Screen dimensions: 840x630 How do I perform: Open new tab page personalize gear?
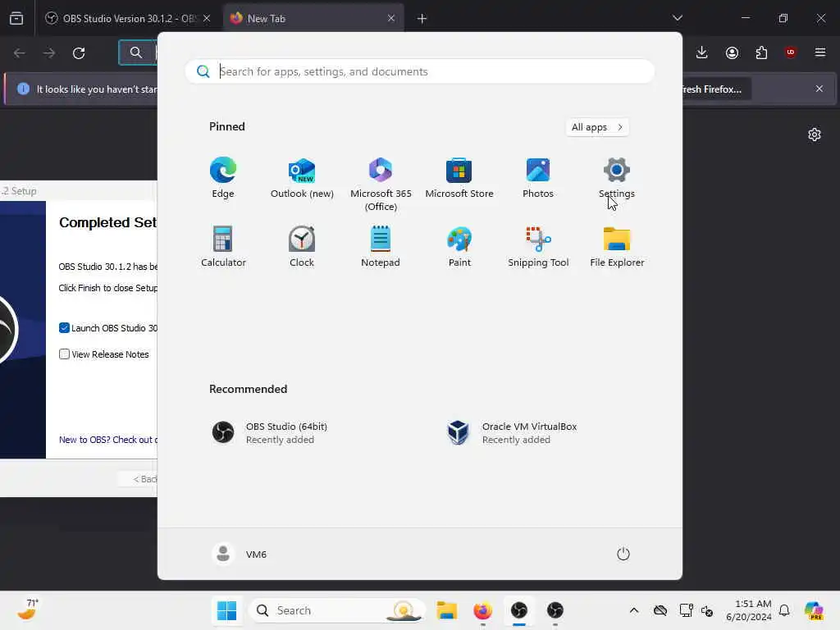[x=815, y=135]
